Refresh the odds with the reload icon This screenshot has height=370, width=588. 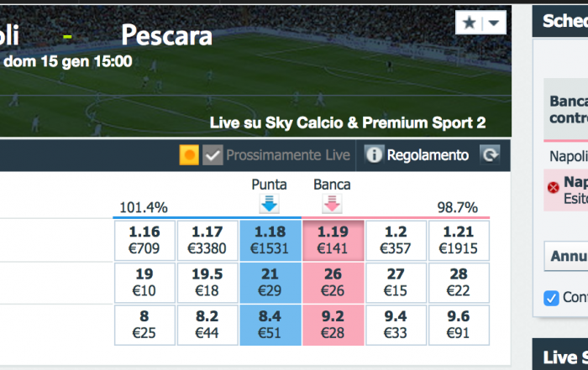[x=490, y=154]
